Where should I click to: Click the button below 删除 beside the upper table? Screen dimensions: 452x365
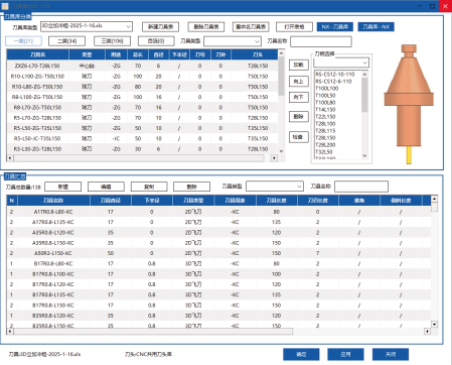click(x=299, y=137)
